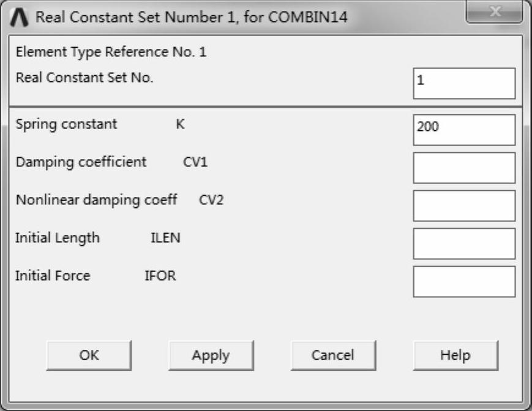Click the Damping coefficient label text

click(81, 162)
